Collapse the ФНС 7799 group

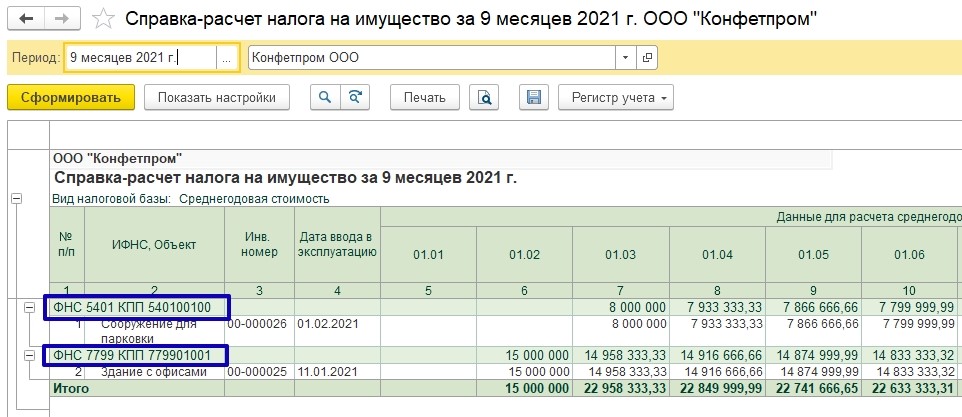click(29, 356)
